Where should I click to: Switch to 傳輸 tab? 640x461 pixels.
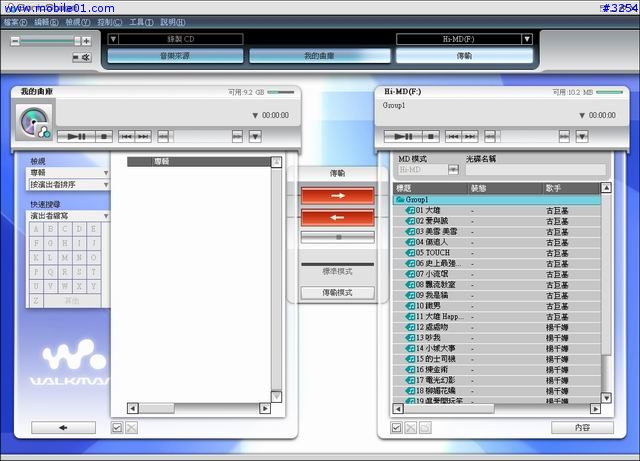[x=464, y=56]
